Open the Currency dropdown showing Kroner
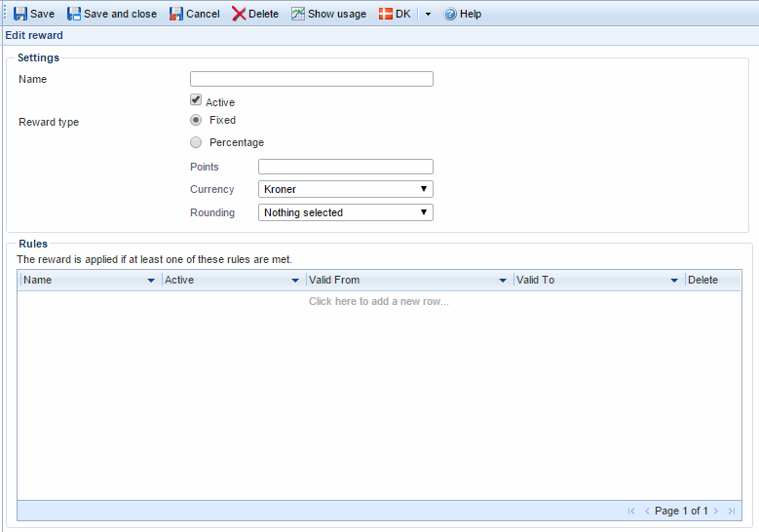 click(x=345, y=189)
